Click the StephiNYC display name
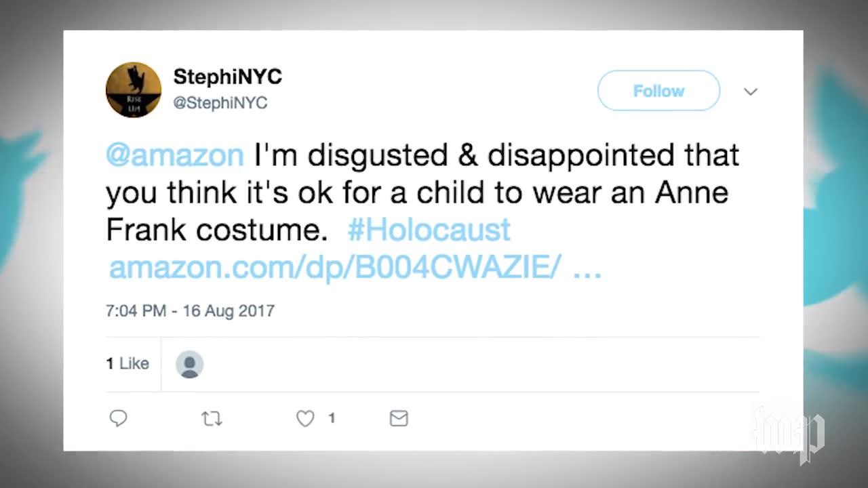This screenshot has width=868, height=488. 228,77
